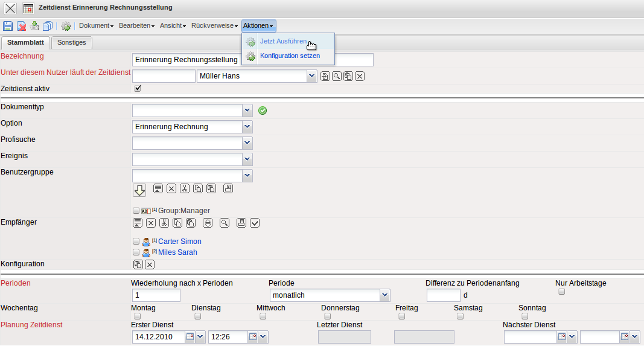
Task: Switch to the Sonstiges tab
Action: click(x=71, y=43)
